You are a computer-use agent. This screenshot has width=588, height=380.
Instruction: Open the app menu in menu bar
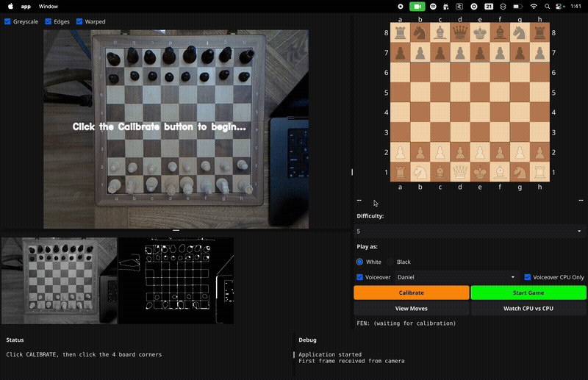tap(26, 7)
